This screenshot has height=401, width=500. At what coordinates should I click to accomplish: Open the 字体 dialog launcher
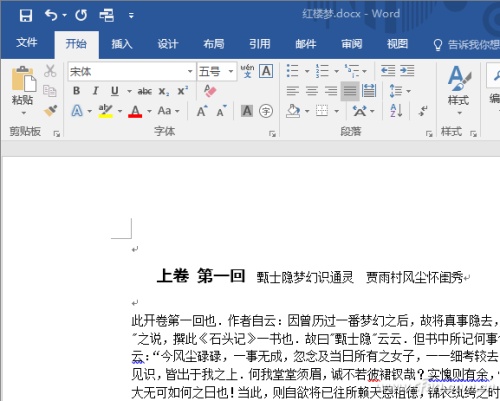[x=272, y=134]
